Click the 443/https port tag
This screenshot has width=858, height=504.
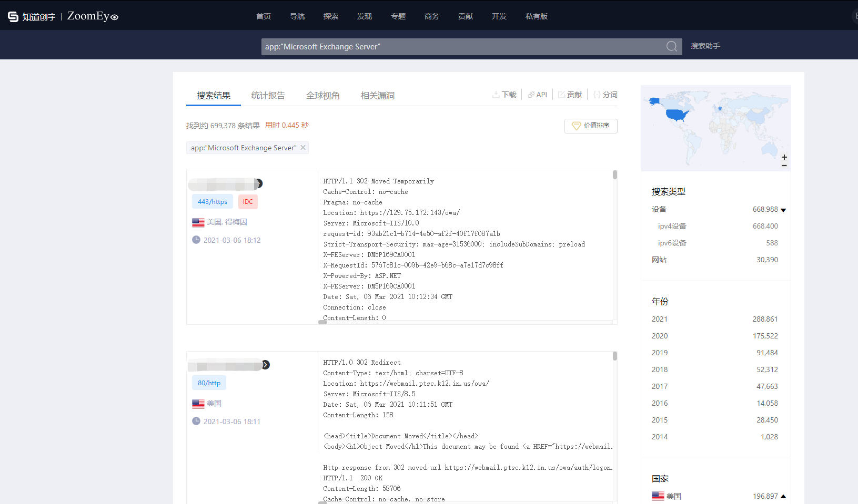click(x=213, y=202)
